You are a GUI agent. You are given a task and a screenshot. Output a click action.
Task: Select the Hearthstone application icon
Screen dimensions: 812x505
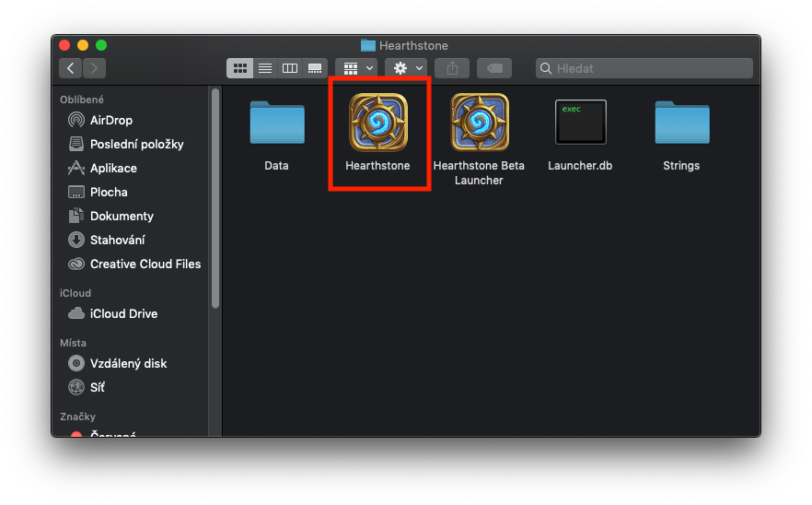[x=378, y=123]
